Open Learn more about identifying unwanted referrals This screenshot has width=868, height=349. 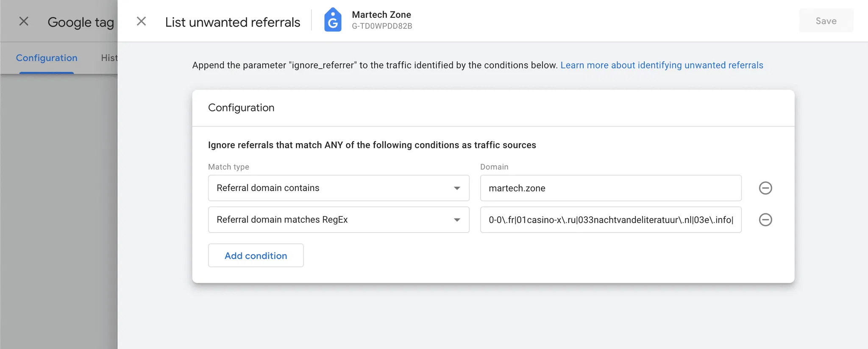[662, 65]
